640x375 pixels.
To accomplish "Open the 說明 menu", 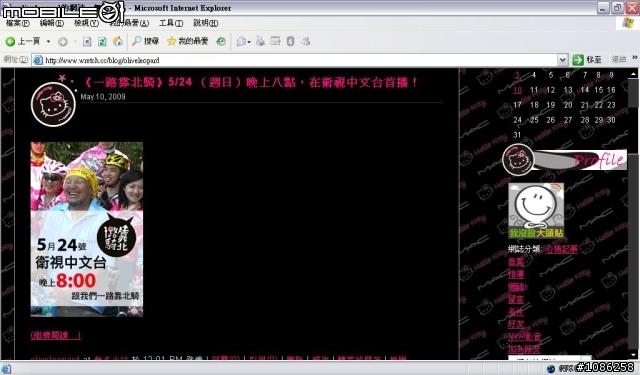I will coord(205,23).
